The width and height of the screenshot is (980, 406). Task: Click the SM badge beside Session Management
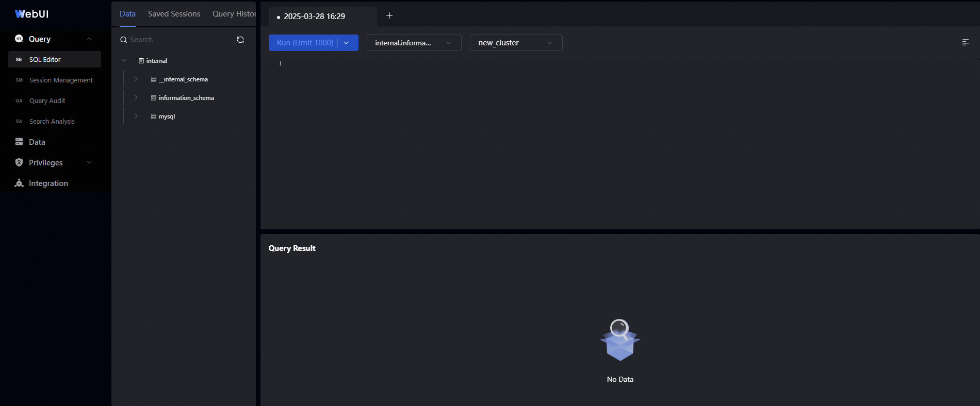tap(19, 80)
